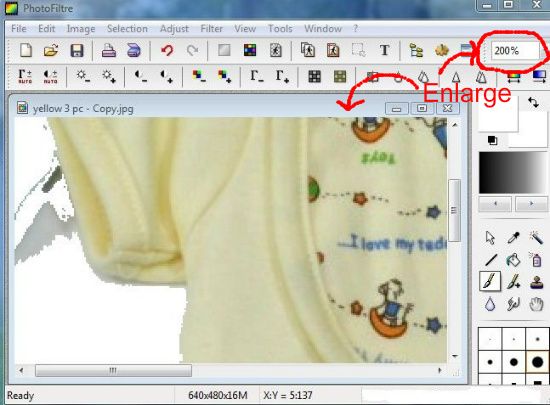Viewport: 550px width, 405px height.
Task: Activate the Clone stamp tool
Action: 537,282
